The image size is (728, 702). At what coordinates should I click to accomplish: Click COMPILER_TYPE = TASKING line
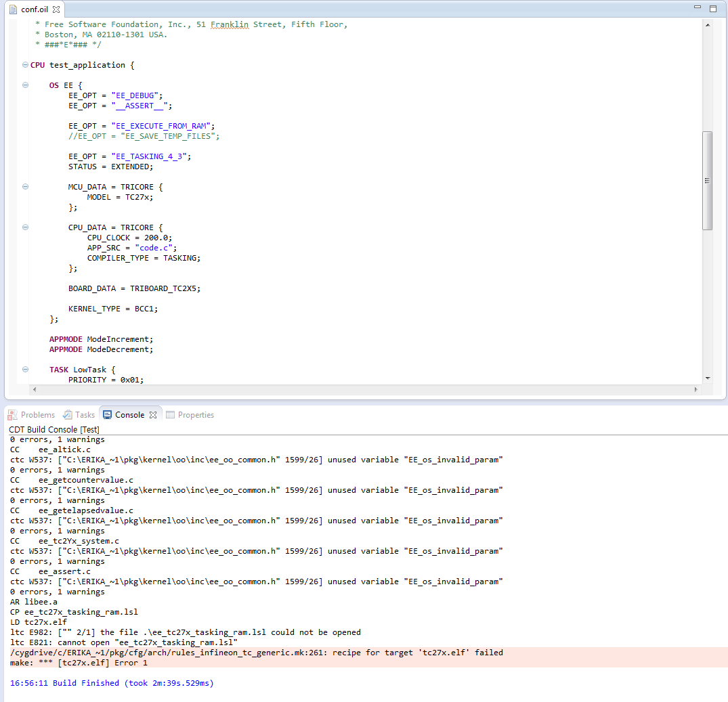144,258
